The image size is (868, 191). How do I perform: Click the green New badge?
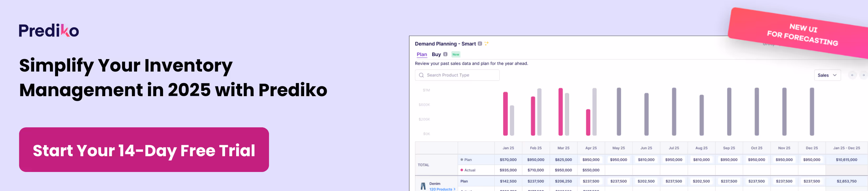click(x=456, y=54)
